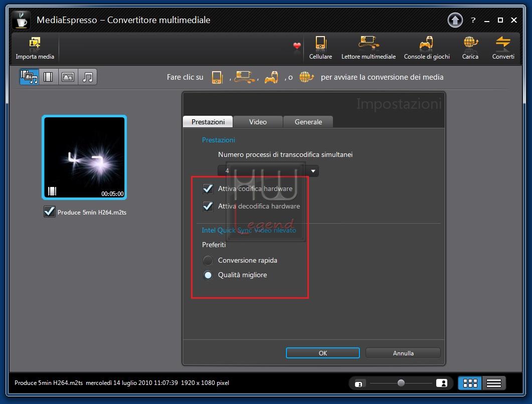Click the status bar file info text
The height and width of the screenshot is (404, 532).
pos(122,383)
